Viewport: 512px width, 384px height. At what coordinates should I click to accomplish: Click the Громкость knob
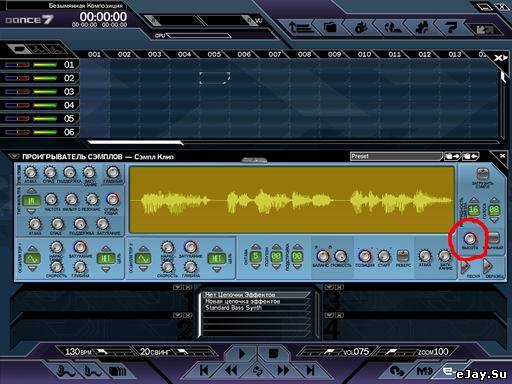pyautogui.click(x=341, y=256)
